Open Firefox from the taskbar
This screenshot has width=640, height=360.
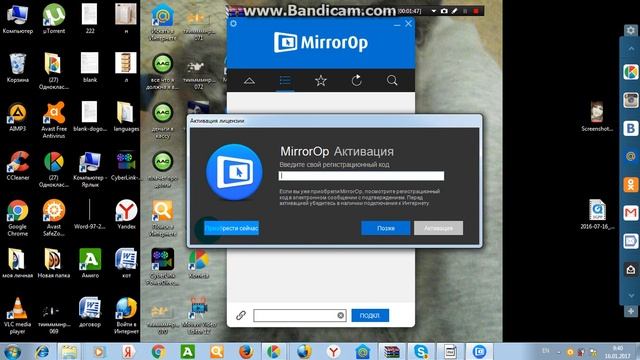[x=246, y=351]
